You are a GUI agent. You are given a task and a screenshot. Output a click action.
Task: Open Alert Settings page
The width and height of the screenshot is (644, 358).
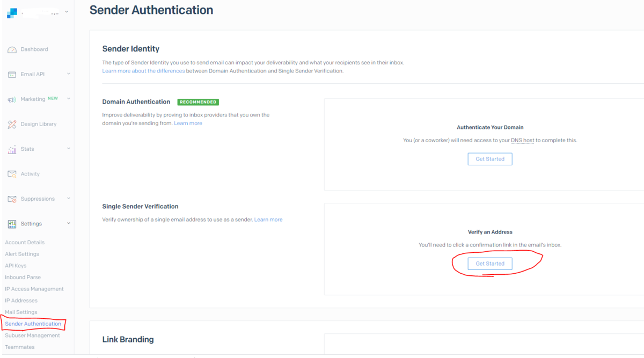[22, 254]
